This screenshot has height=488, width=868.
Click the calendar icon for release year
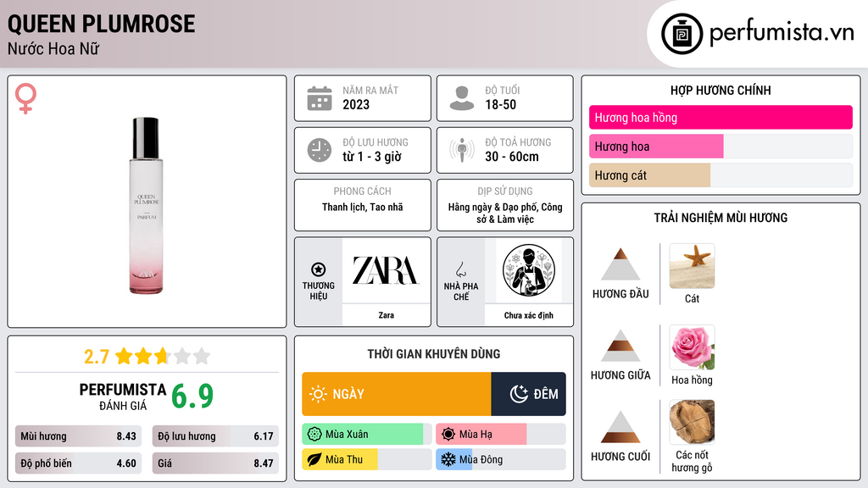point(320,98)
